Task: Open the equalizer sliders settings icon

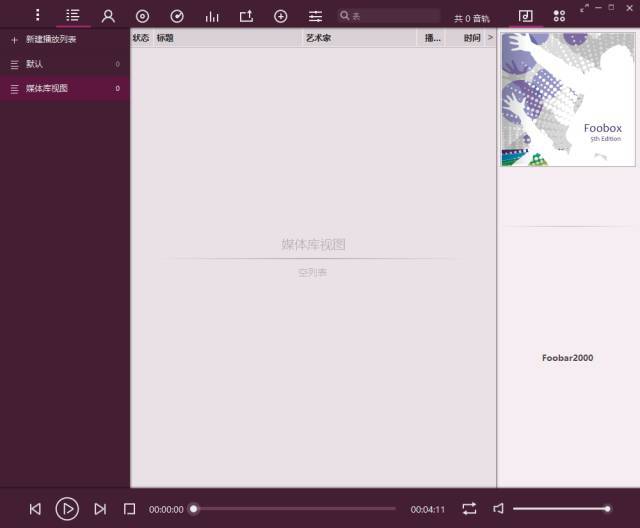Action: (x=315, y=16)
